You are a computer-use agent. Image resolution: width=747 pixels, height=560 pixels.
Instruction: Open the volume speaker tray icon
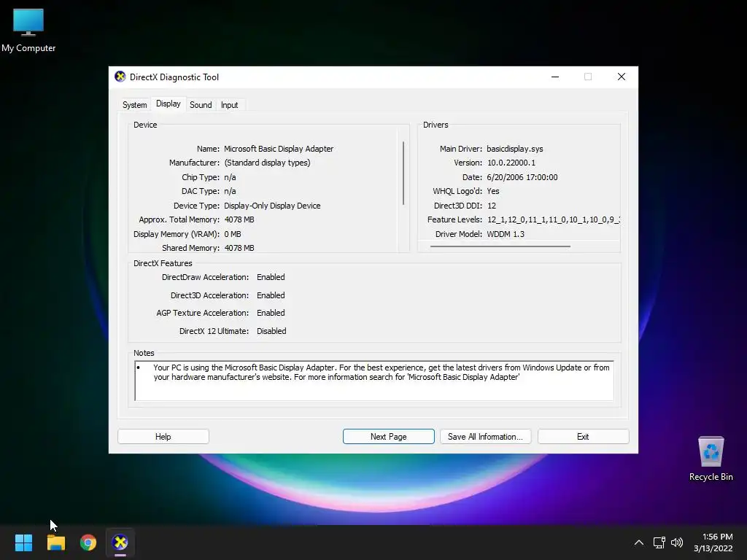coord(676,542)
